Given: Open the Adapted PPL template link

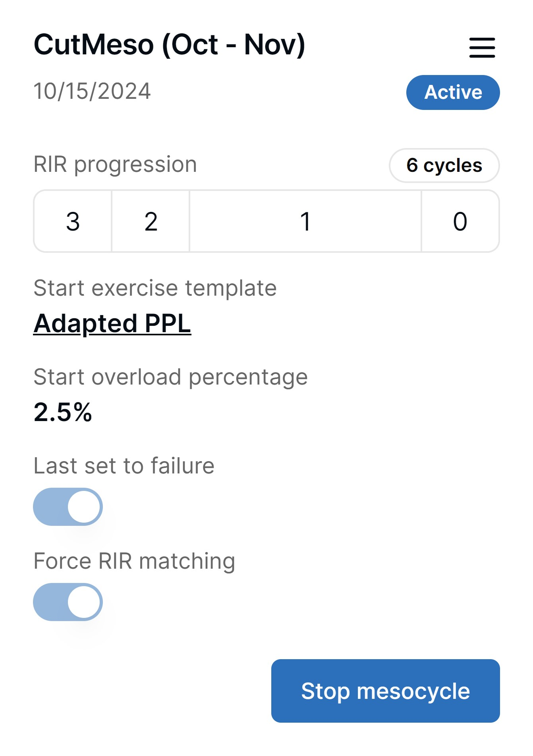Looking at the screenshot, I should (112, 323).
